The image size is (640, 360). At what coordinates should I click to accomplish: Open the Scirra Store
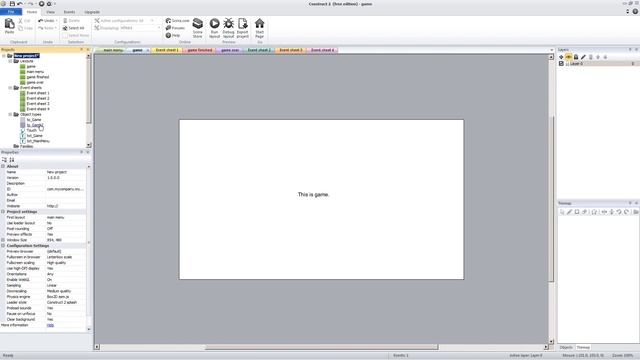click(x=198, y=28)
